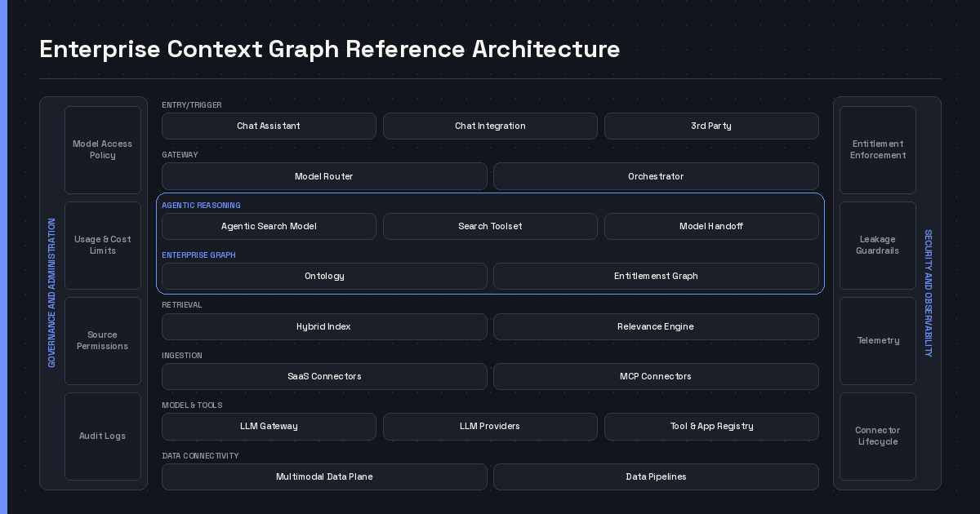Select the Entitlement Enforcement card
The width and height of the screenshot is (980, 514).
pos(878,149)
